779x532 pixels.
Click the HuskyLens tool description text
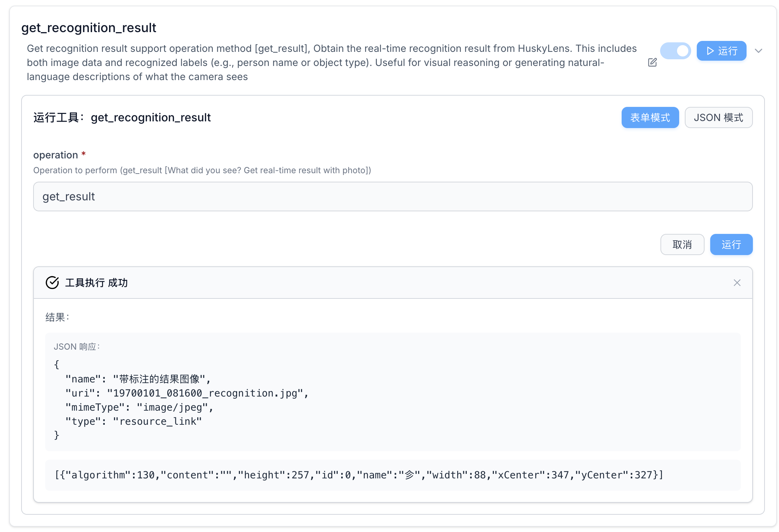coord(332,62)
